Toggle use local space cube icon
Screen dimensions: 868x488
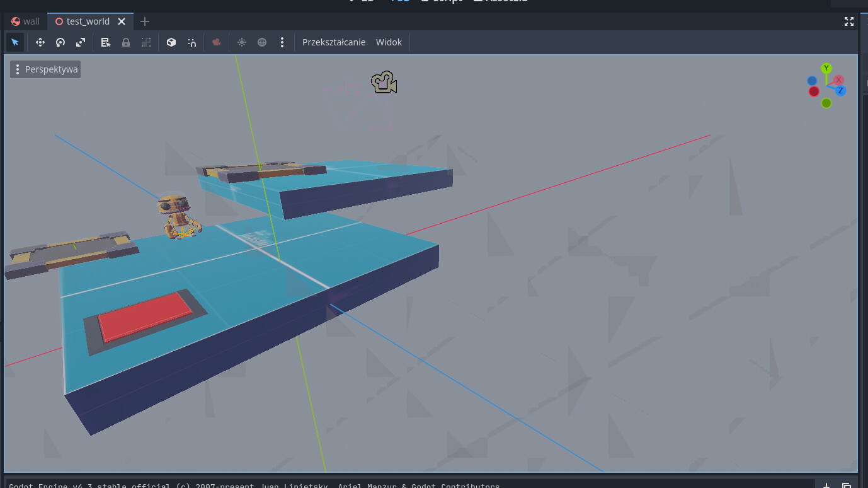click(171, 42)
